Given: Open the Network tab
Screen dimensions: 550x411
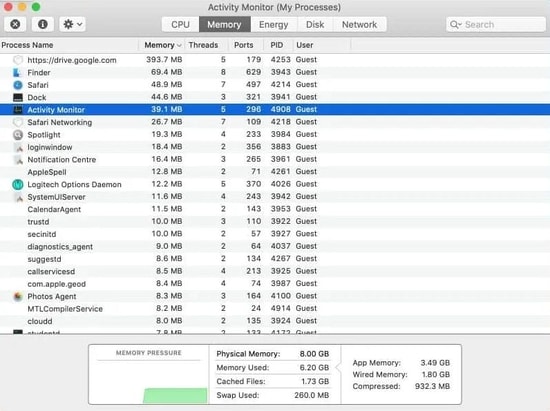Looking at the screenshot, I should pos(360,25).
